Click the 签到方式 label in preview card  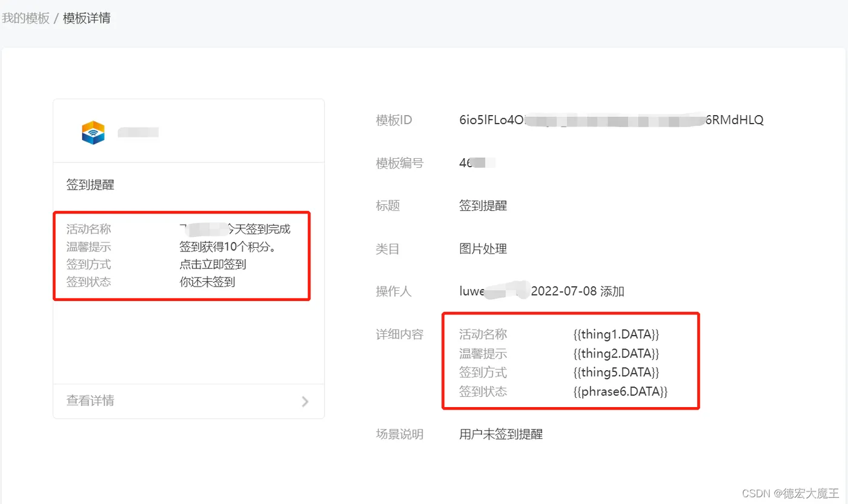click(x=88, y=265)
